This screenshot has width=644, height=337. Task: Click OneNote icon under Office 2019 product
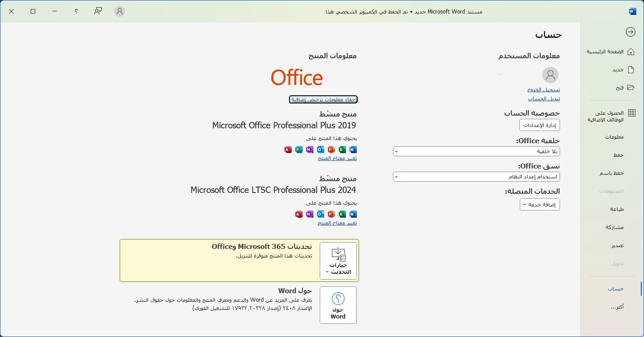pyautogui.click(x=309, y=150)
